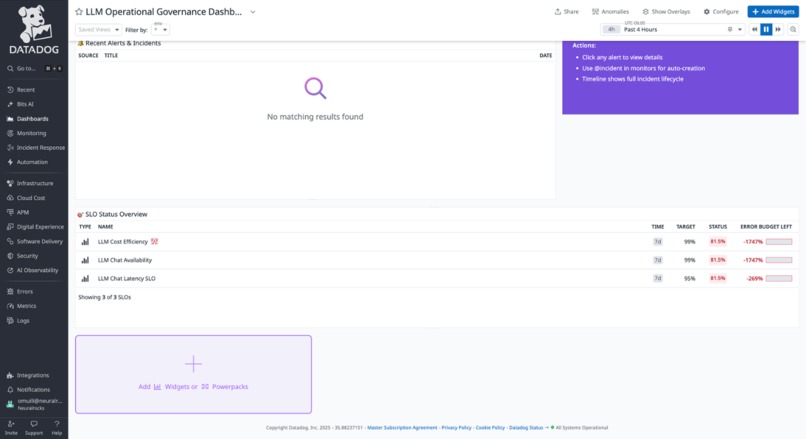Image resolution: width=806 pixels, height=439 pixels.
Task: Step the time frame forward
Action: (778, 30)
